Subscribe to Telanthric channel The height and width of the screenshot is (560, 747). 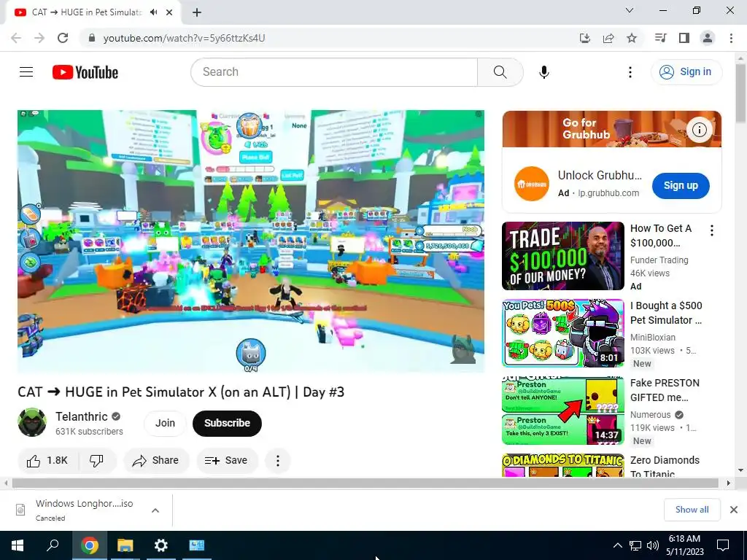[227, 423]
